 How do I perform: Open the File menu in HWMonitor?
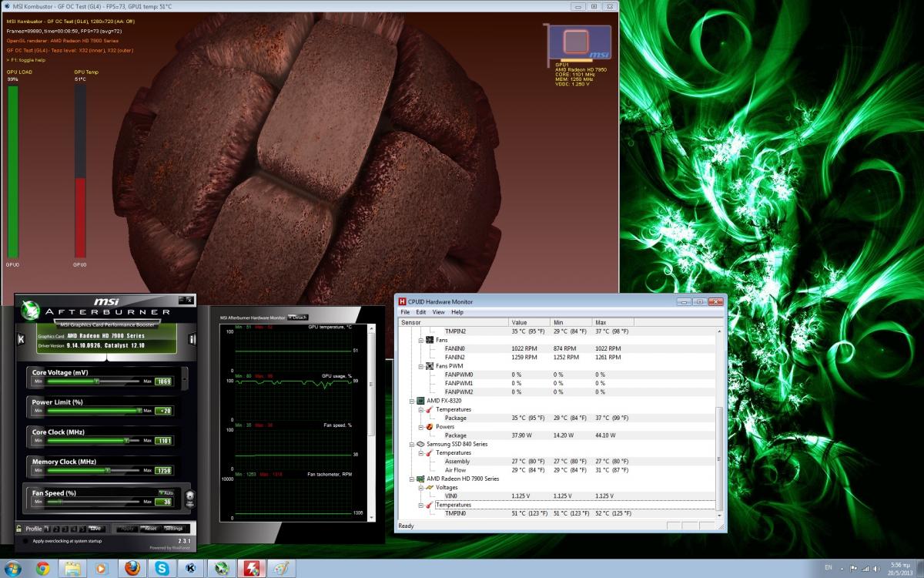tap(405, 312)
